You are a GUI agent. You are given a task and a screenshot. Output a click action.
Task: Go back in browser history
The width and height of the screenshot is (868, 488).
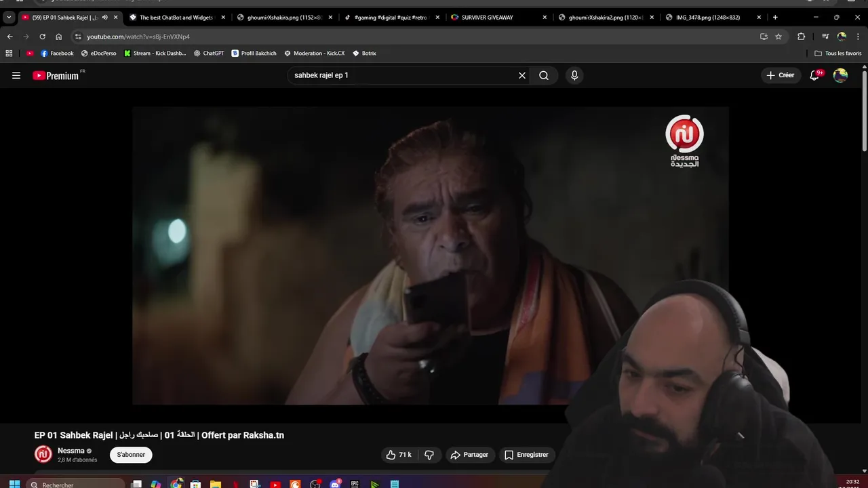click(9, 37)
